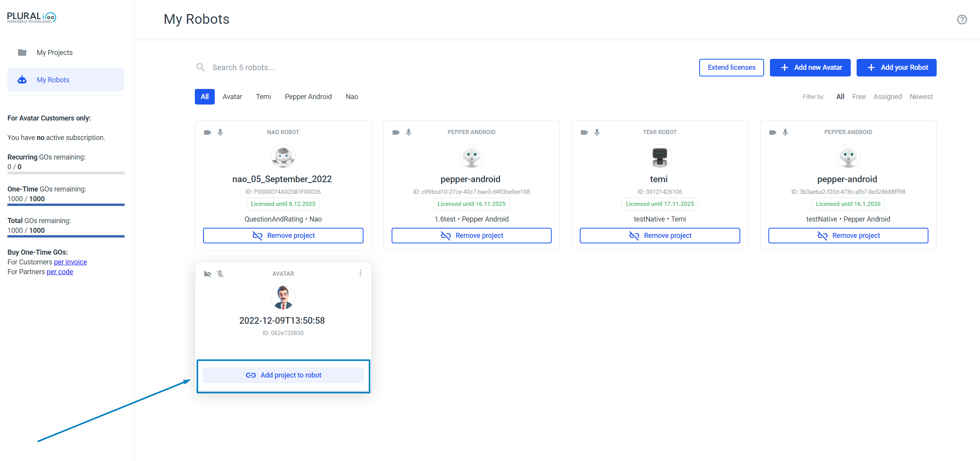Click the 'My Robots' page heading

196,19
